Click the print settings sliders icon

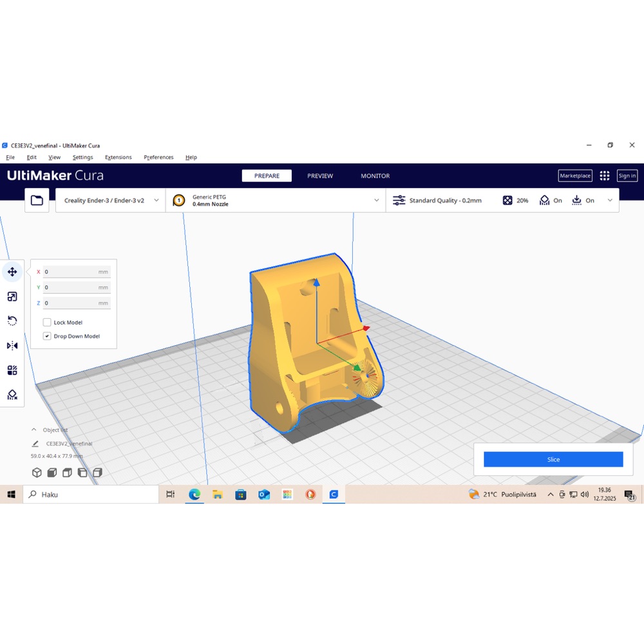click(399, 200)
